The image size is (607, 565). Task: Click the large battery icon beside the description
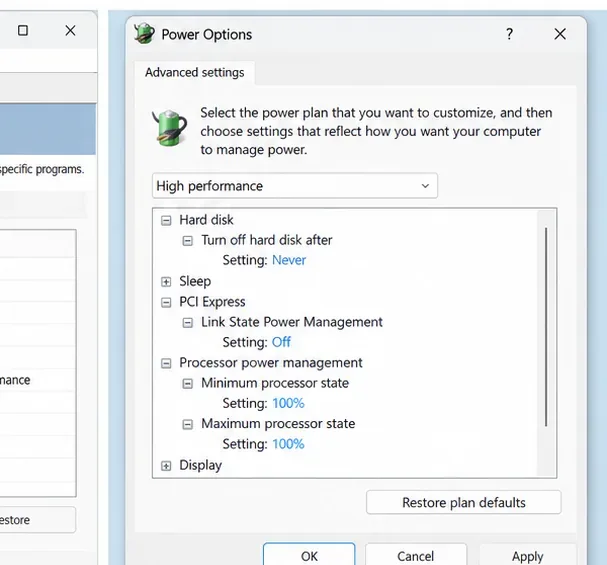pyautogui.click(x=170, y=128)
